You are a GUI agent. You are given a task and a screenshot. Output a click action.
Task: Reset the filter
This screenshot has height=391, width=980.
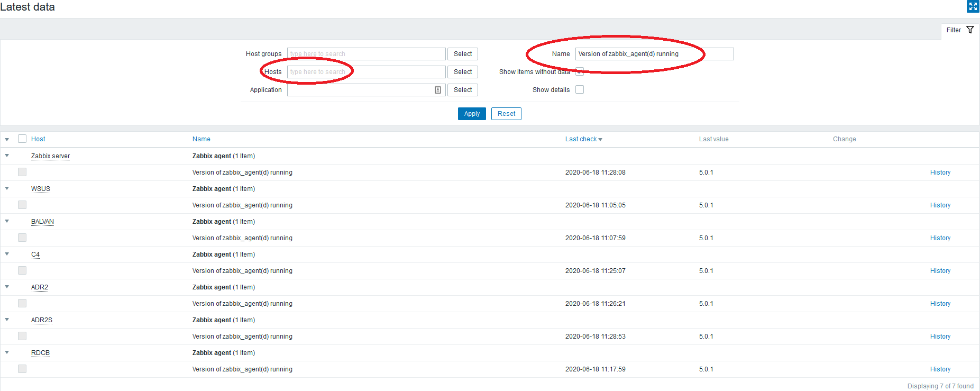[506, 114]
